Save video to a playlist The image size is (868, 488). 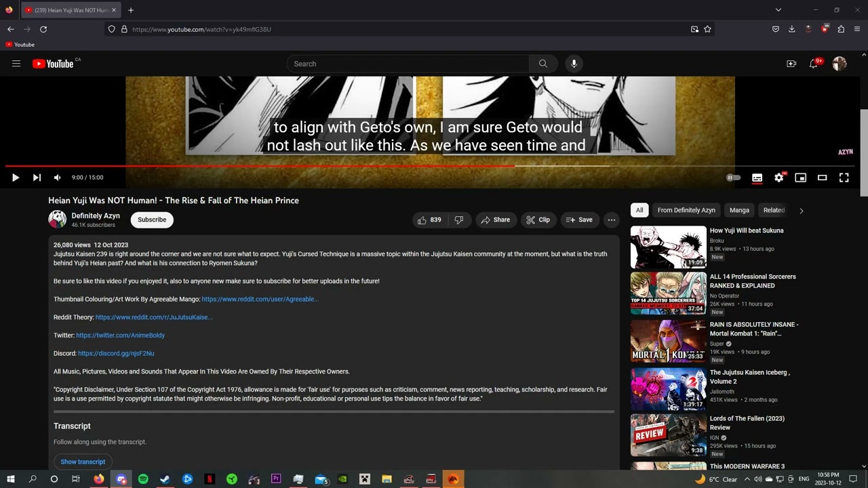(x=579, y=220)
